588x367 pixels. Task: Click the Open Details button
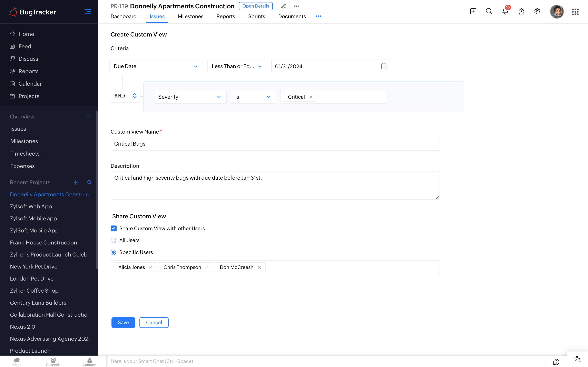[x=255, y=6]
